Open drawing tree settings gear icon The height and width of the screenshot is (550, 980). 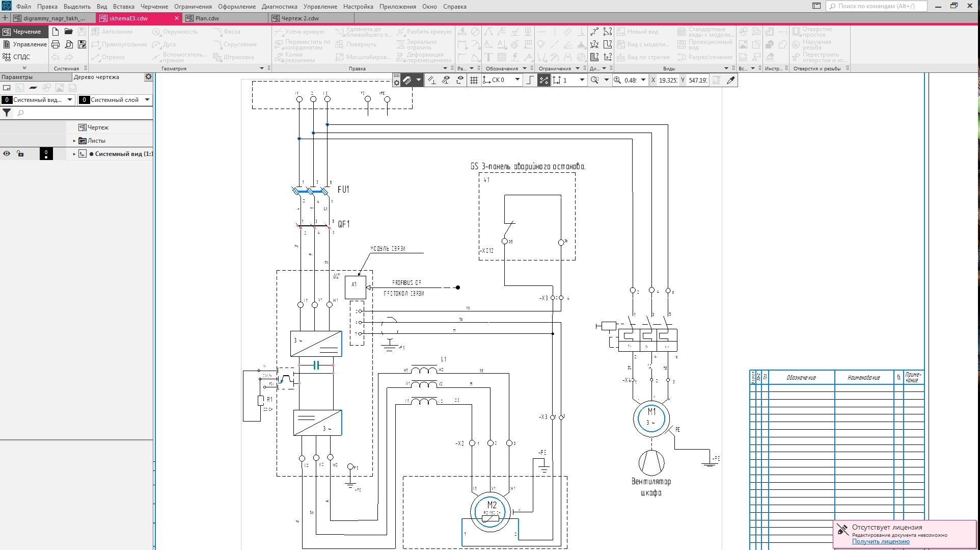tap(148, 77)
